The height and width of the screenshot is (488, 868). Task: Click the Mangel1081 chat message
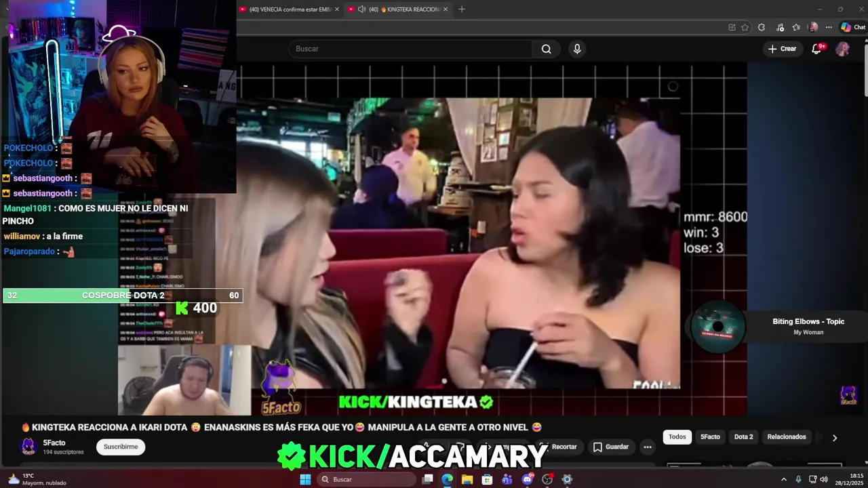(96, 215)
